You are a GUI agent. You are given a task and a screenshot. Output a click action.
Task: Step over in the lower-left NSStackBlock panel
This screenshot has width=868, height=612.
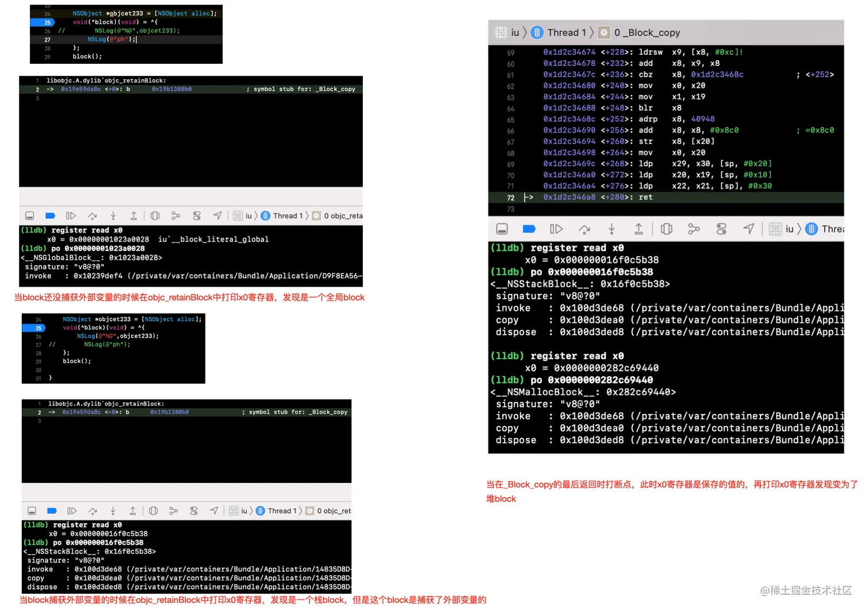pyautogui.click(x=92, y=511)
